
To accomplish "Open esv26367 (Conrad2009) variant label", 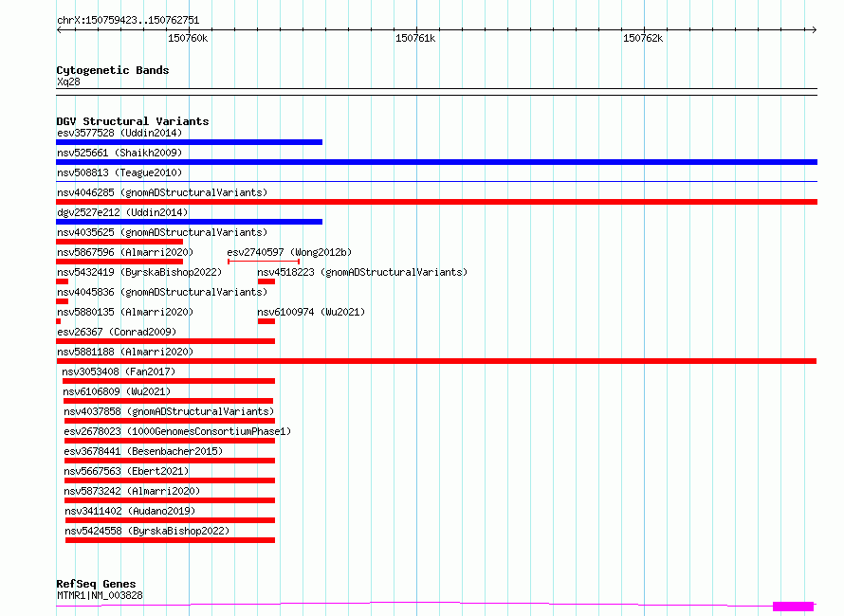I will coord(117,332).
